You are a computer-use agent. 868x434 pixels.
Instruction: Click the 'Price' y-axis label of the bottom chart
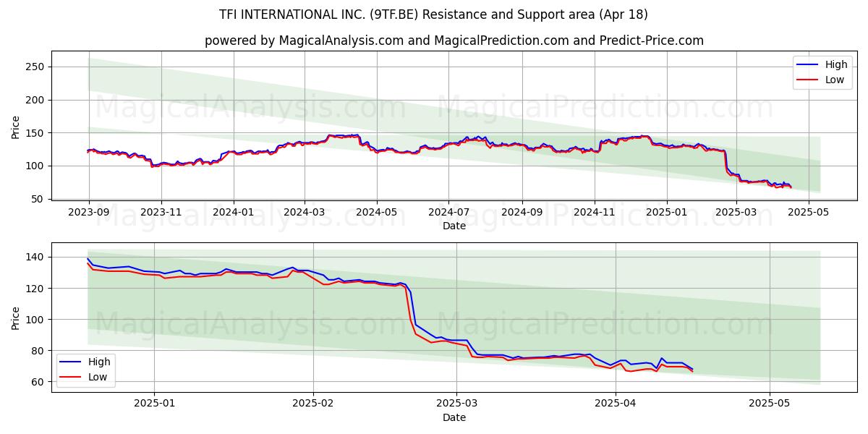click(16, 318)
